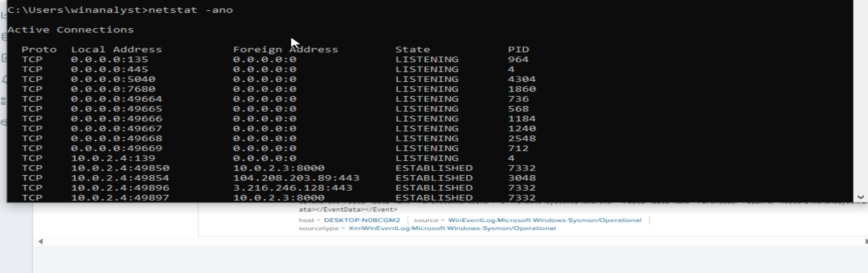Viewport: 868px width, 273px height.
Task: Click foreign address 3.216.246.128:443
Action: pos(293,187)
